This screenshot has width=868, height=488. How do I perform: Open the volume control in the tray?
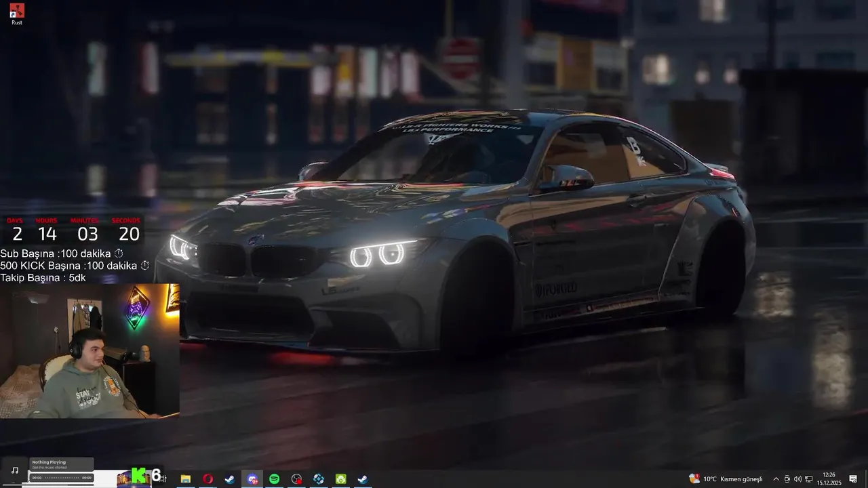pos(797,479)
